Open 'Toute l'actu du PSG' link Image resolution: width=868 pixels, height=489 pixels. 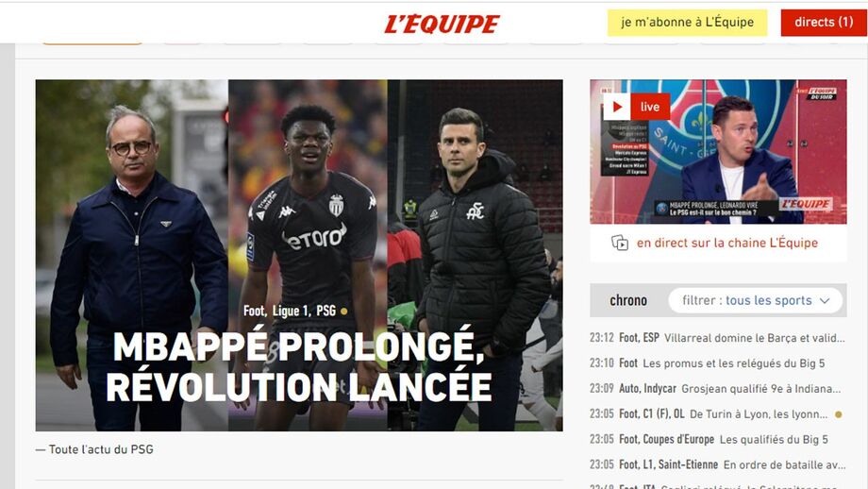coord(101,449)
